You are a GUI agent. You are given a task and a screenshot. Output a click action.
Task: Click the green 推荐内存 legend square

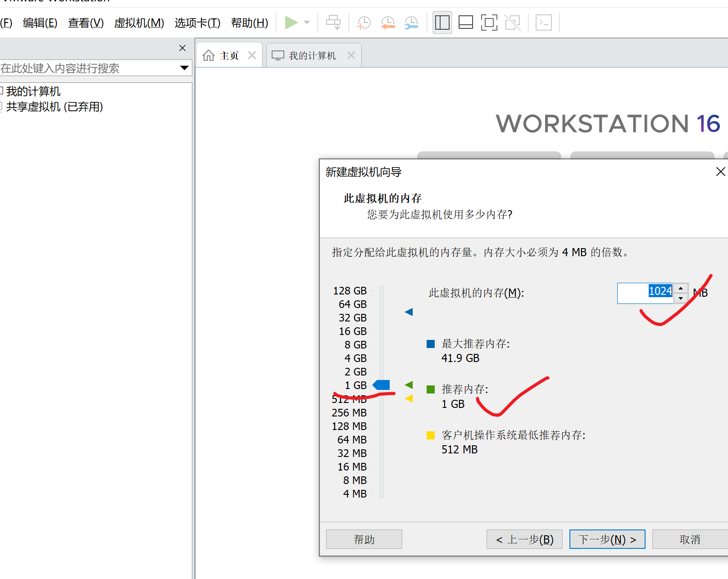[431, 389]
